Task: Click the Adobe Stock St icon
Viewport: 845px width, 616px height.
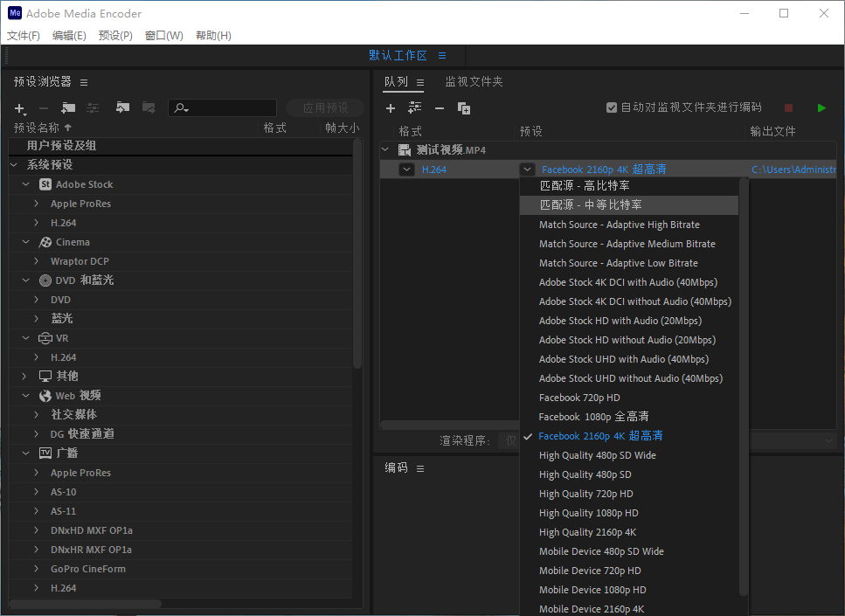Action: tap(45, 184)
